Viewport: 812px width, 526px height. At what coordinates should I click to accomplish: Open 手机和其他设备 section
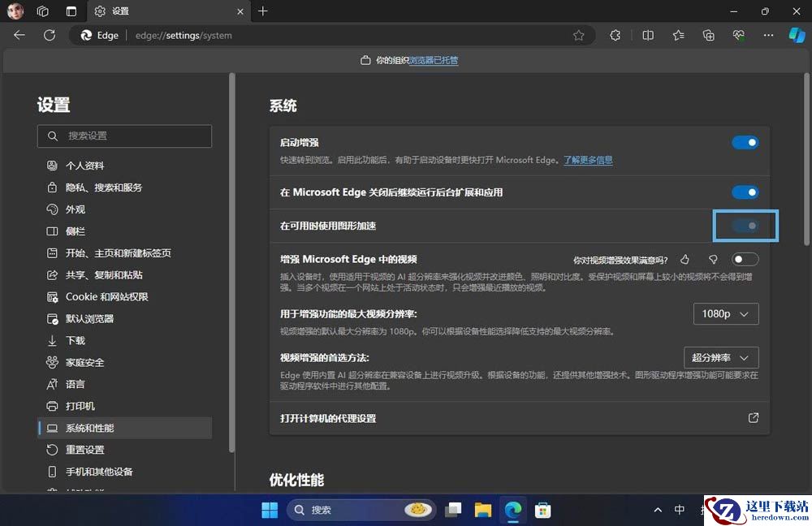[124, 472]
